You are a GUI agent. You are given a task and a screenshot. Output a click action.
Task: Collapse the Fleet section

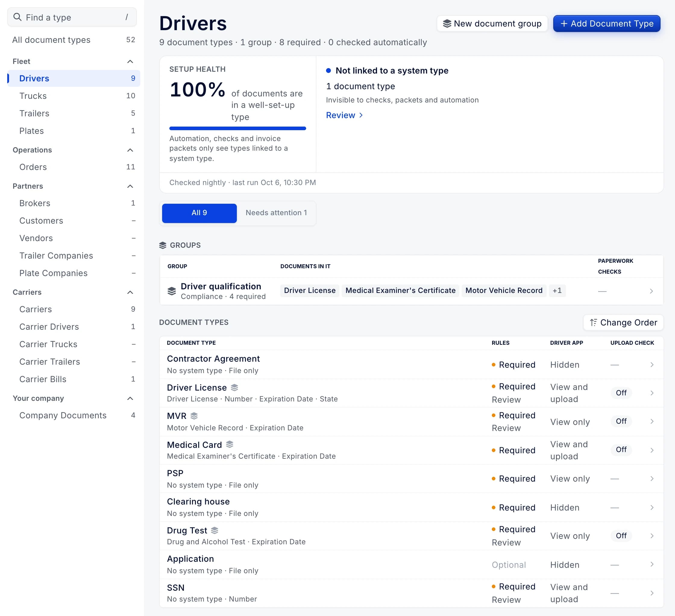pyautogui.click(x=130, y=61)
